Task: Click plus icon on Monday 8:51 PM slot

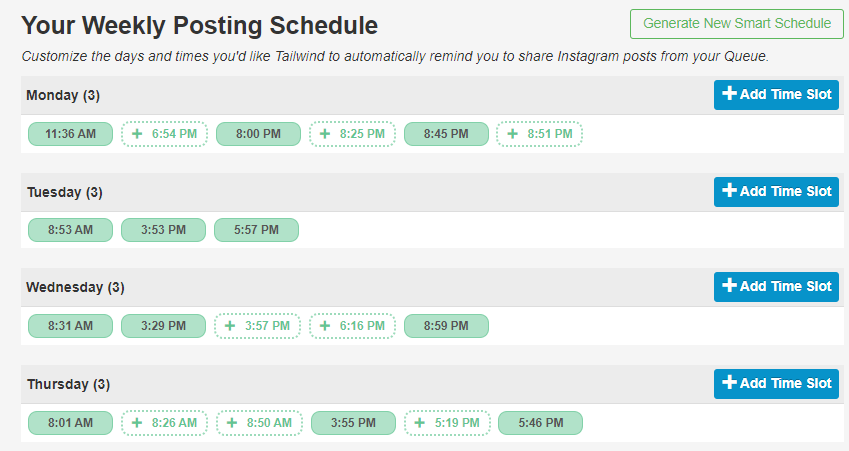Action: click(x=513, y=133)
